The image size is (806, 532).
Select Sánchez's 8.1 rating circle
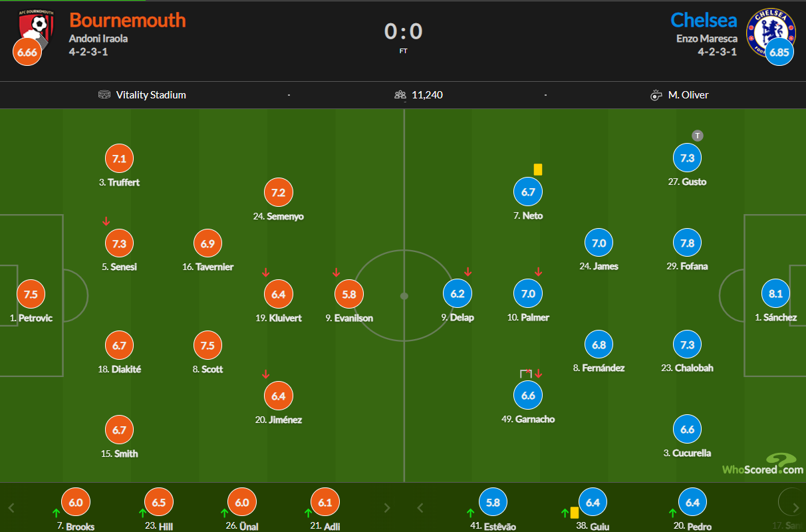775,294
